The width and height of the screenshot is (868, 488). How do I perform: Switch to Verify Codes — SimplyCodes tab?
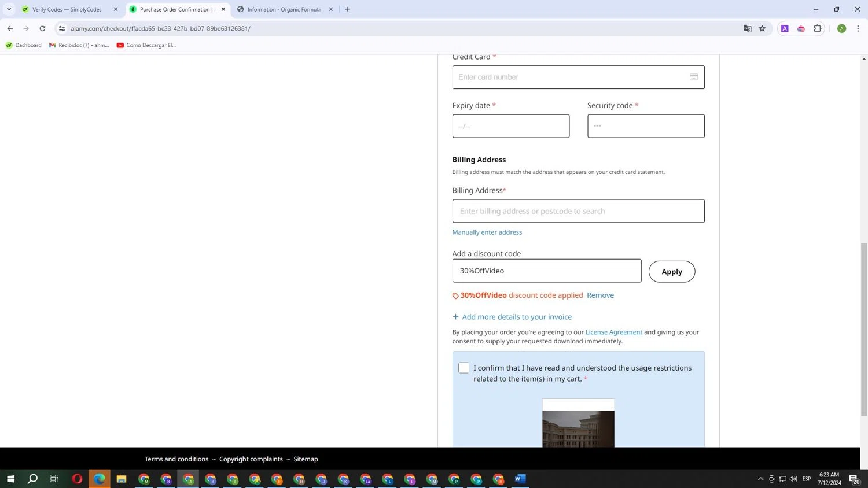(x=67, y=9)
